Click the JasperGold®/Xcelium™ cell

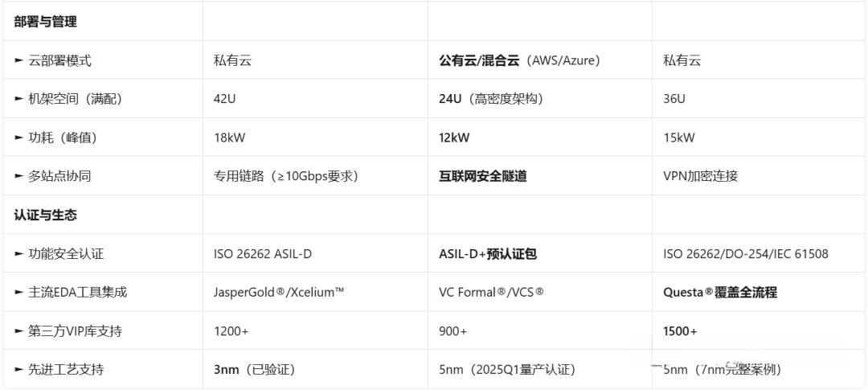pyautogui.click(x=279, y=293)
